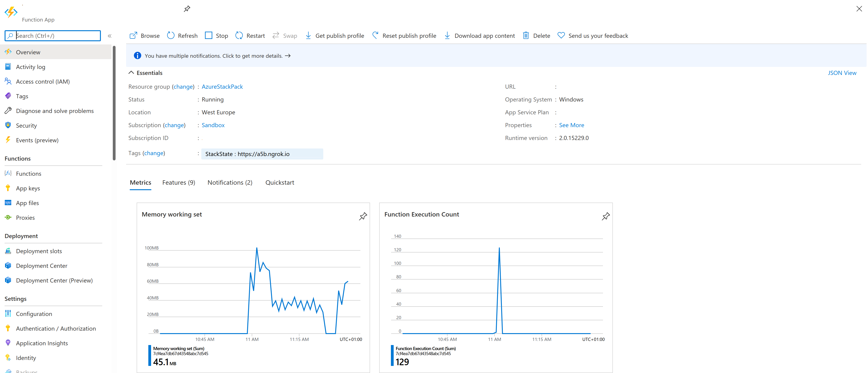Click the StackState tag value
The height and width of the screenshot is (373, 868).
point(262,154)
